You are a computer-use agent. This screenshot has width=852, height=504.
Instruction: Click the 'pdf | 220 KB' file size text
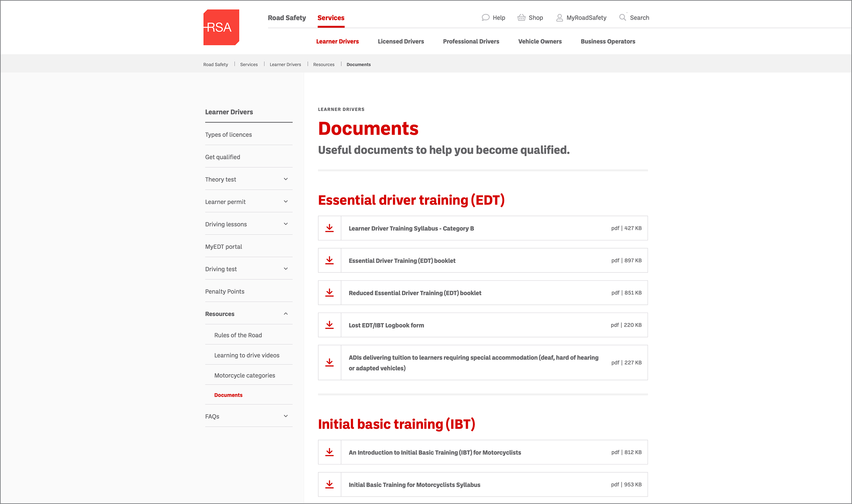coord(626,325)
